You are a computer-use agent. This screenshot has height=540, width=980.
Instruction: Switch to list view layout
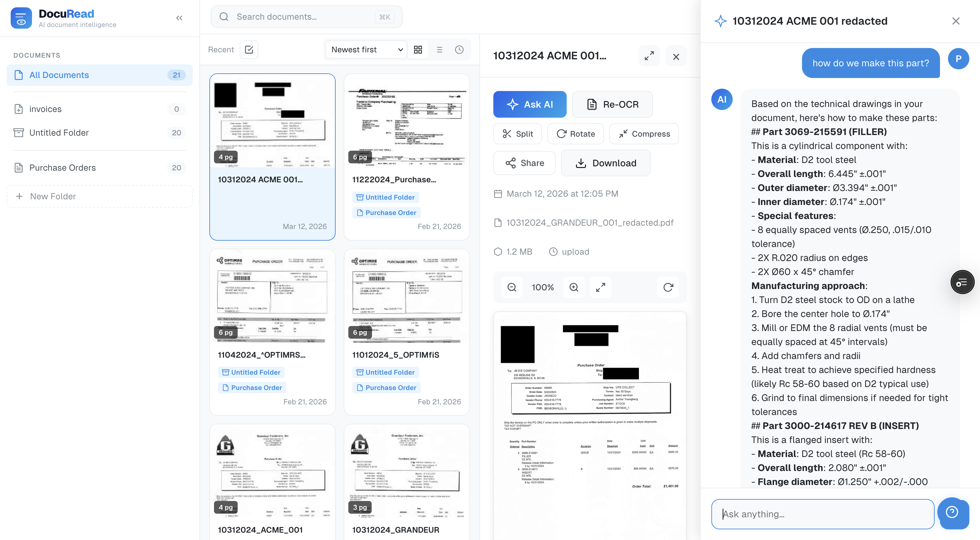tap(439, 49)
